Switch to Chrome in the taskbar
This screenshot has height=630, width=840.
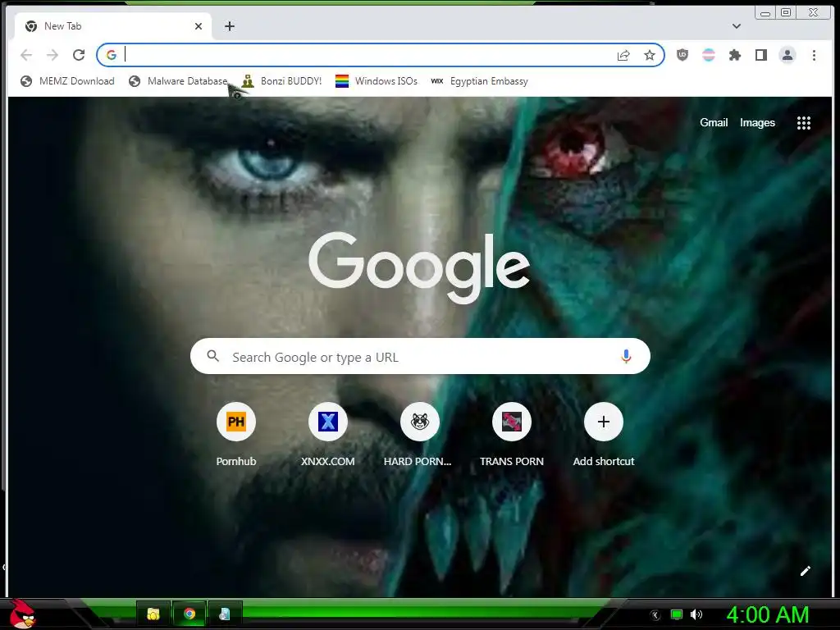tap(189, 614)
